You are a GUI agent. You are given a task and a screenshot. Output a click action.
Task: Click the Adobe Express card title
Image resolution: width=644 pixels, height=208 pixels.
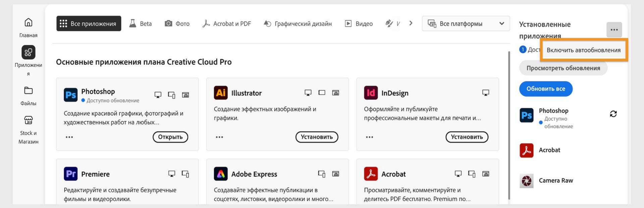coord(254,174)
